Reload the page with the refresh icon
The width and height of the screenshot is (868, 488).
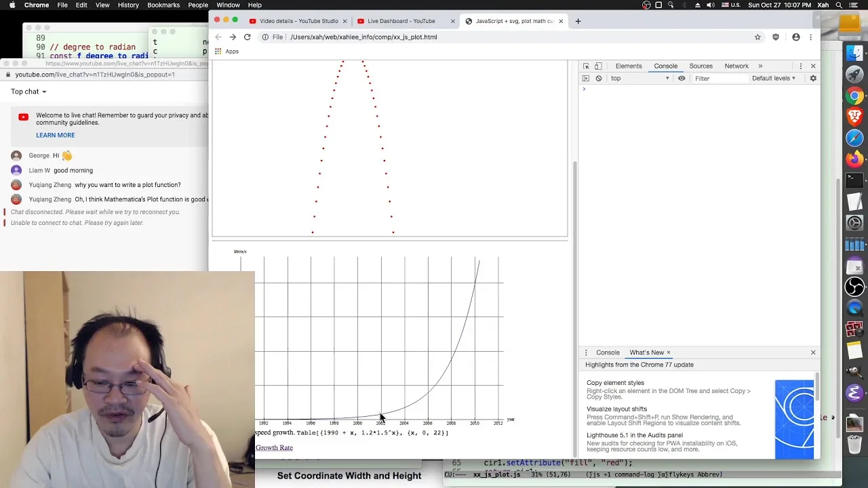[248, 37]
